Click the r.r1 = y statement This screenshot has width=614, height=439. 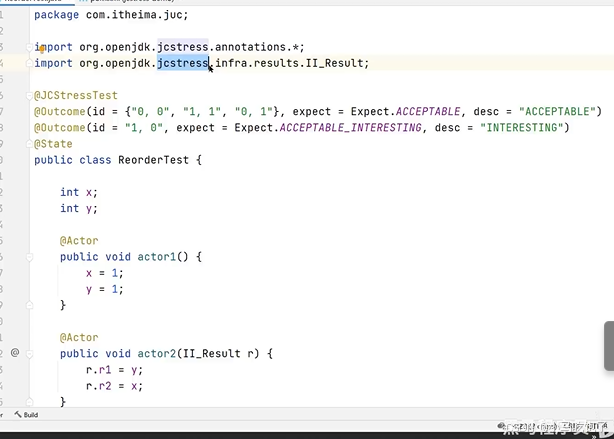coord(114,370)
